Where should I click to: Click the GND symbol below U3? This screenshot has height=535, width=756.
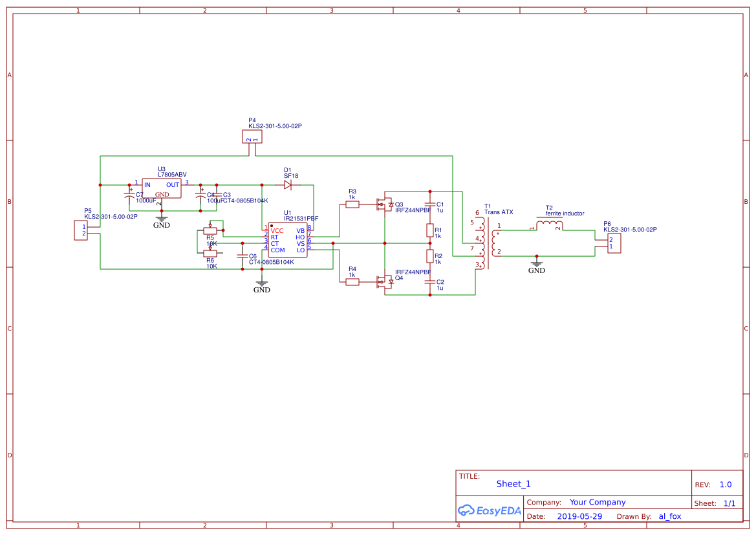point(162,220)
